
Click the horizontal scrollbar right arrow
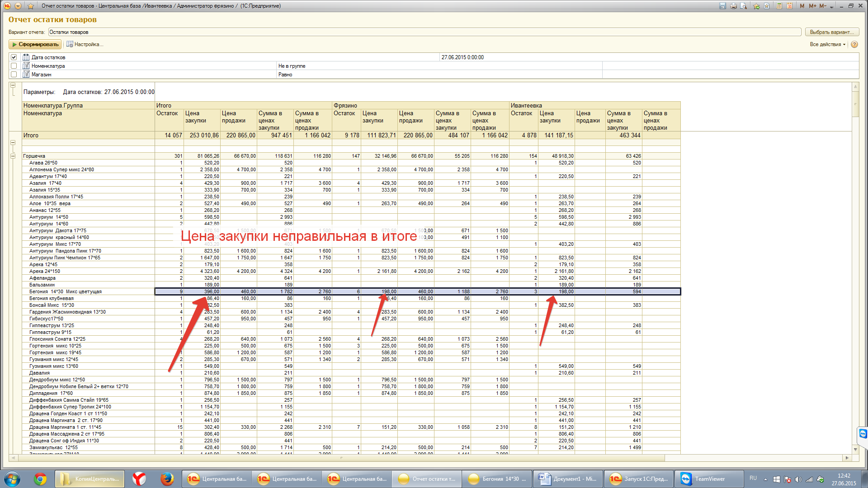point(847,458)
